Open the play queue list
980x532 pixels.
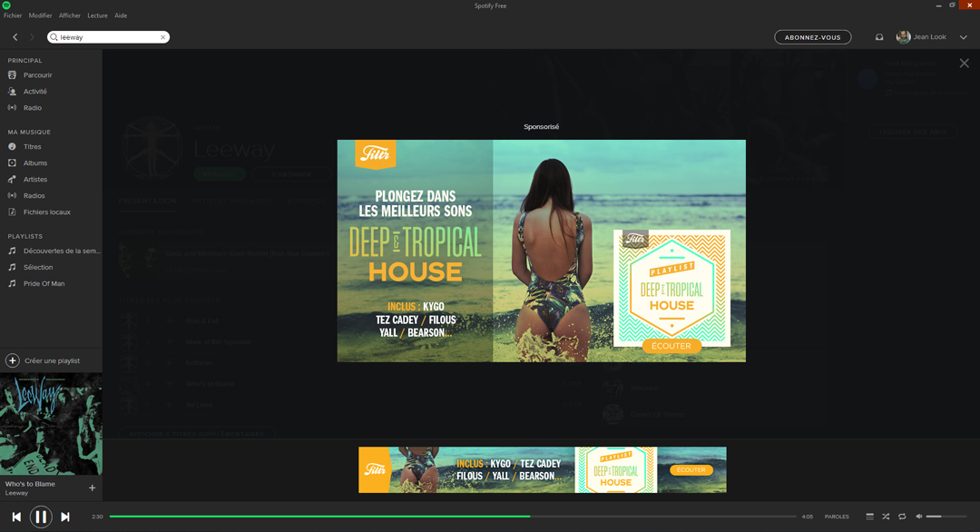click(x=869, y=517)
